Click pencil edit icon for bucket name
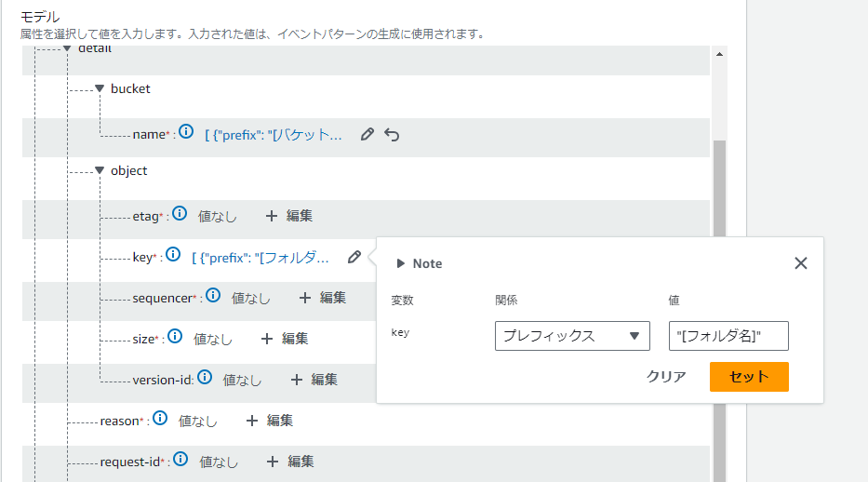868x482 pixels. (x=367, y=135)
